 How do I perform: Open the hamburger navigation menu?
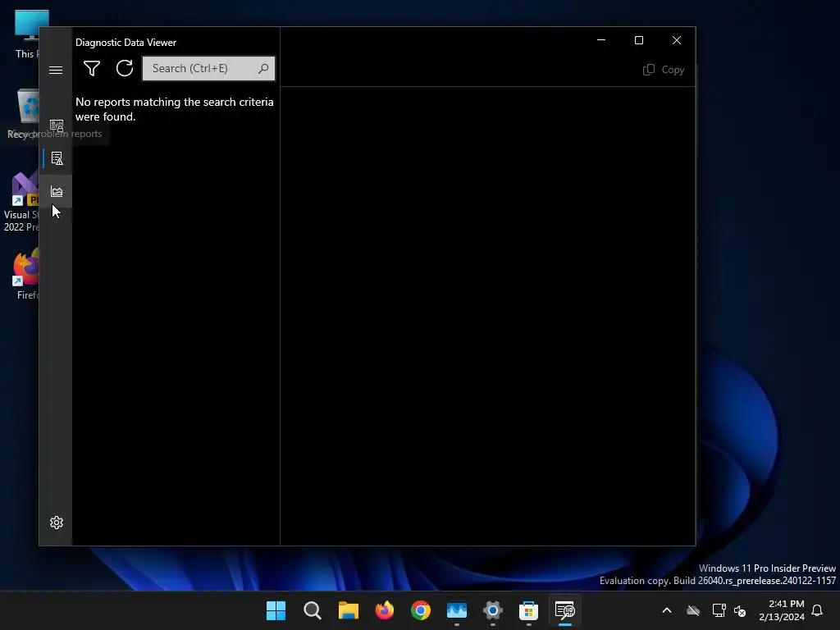click(56, 71)
